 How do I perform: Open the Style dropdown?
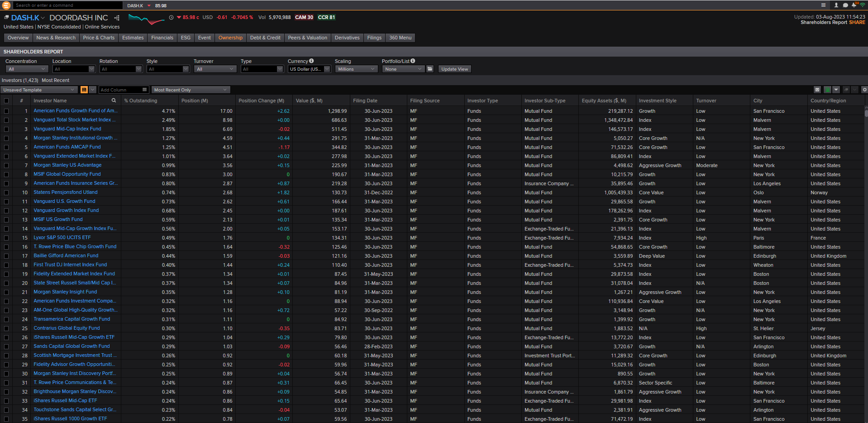pyautogui.click(x=168, y=69)
